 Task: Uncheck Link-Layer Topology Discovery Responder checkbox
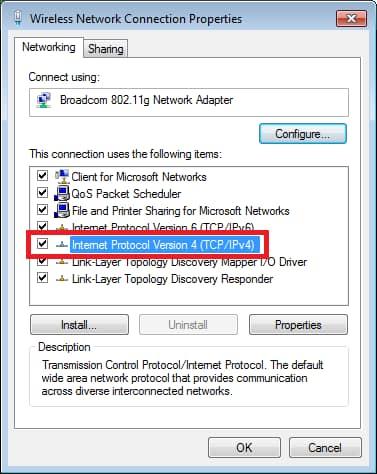coord(42,277)
